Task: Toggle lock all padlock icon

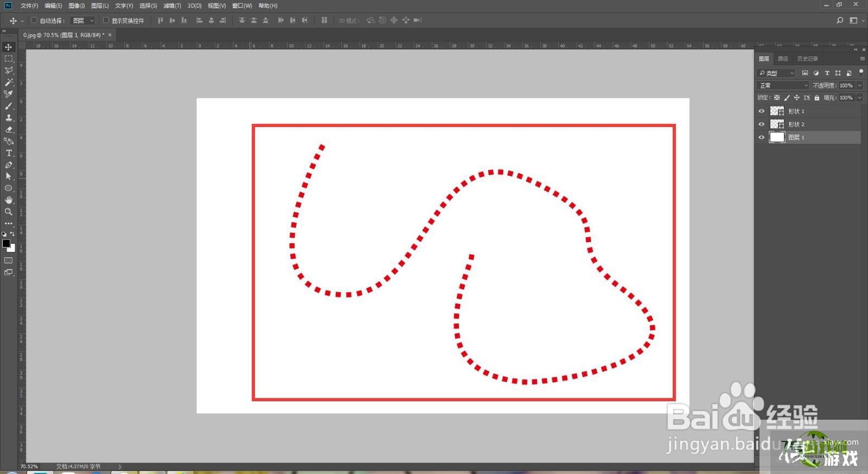Action: tap(817, 98)
